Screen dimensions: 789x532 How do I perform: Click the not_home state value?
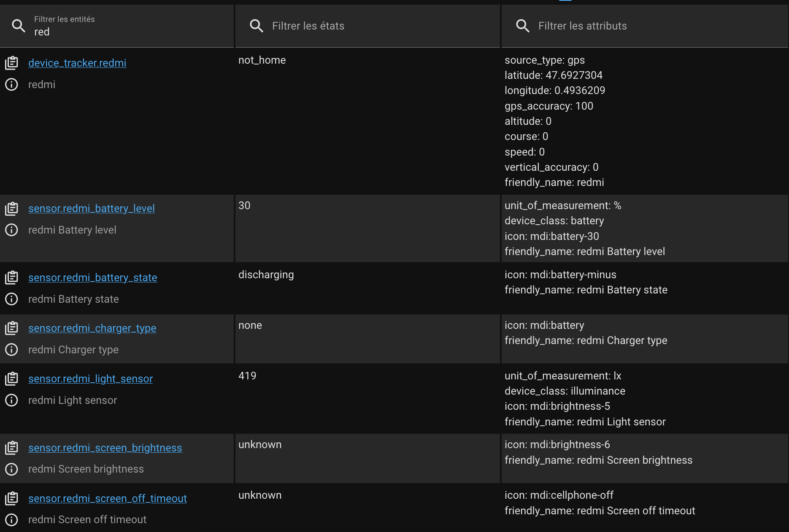[x=262, y=60]
